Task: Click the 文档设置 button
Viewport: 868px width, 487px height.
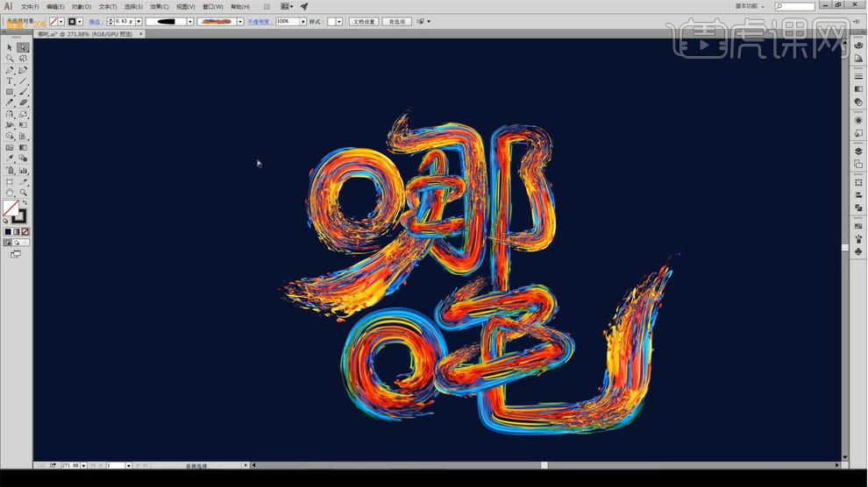Action: [x=364, y=22]
